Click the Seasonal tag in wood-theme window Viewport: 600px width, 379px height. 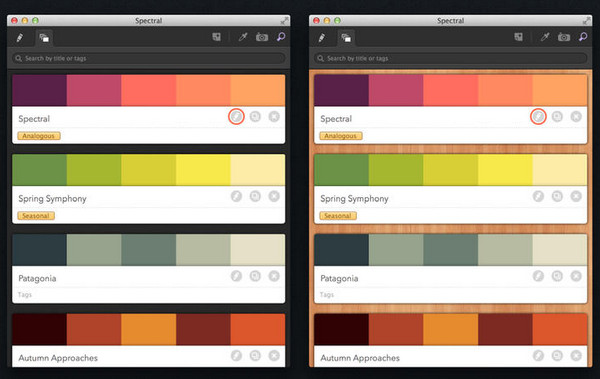coord(338,216)
